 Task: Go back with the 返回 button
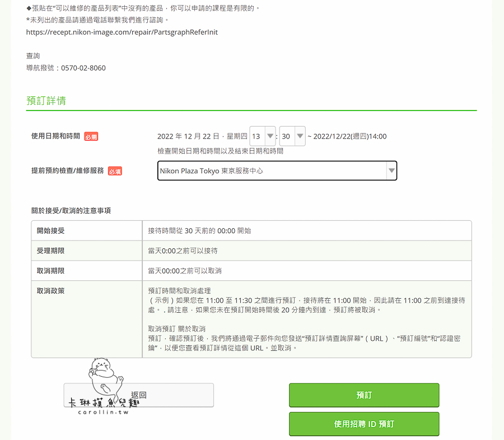[x=138, y=395]
